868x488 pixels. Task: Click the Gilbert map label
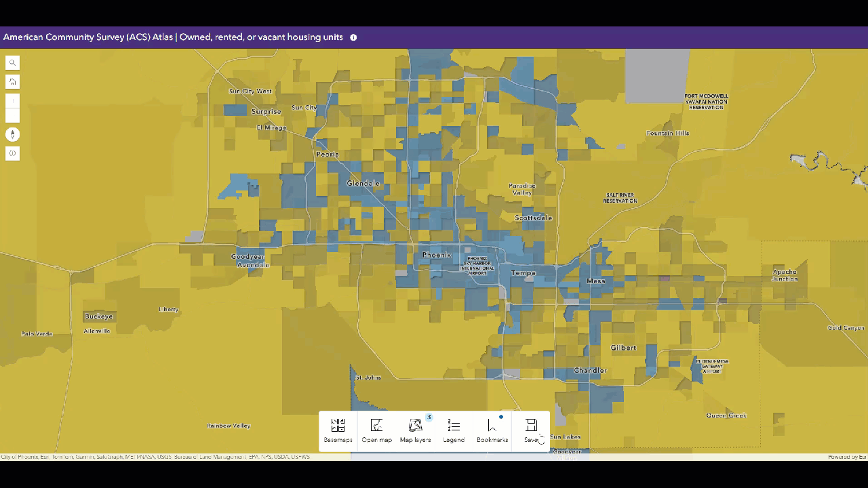point(623,348)
